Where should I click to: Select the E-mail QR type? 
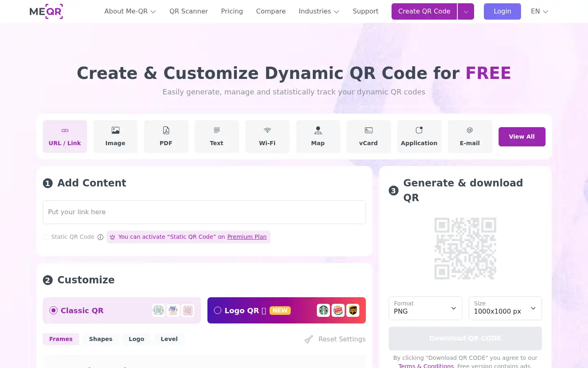[x=470, y=137]
